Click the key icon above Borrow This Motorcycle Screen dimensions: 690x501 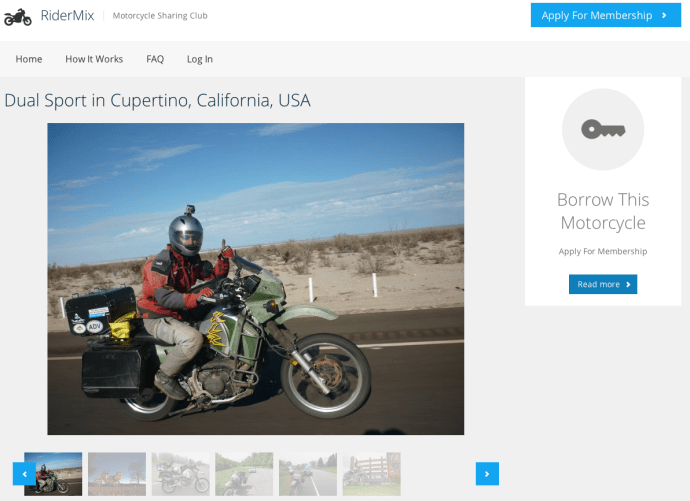point(602,129)
